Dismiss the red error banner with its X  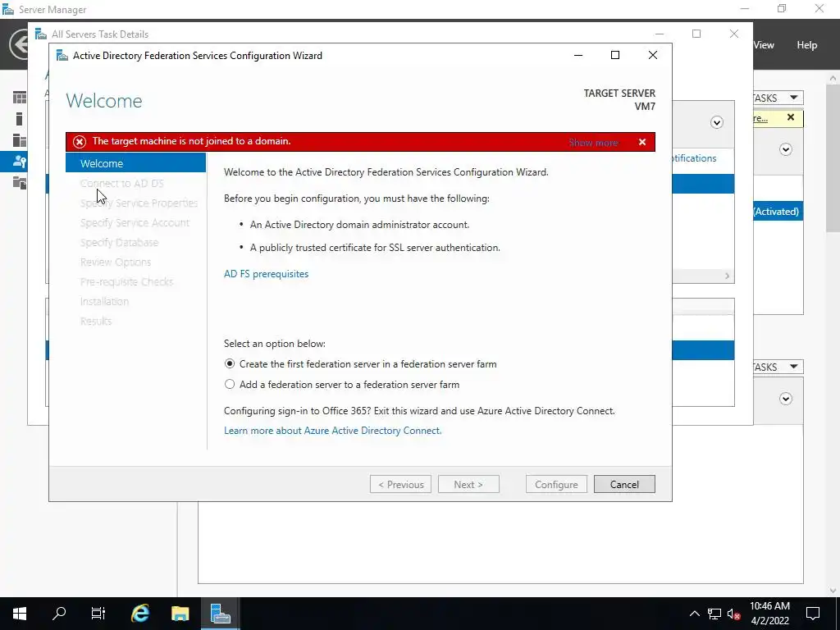(x=641, y=142)
